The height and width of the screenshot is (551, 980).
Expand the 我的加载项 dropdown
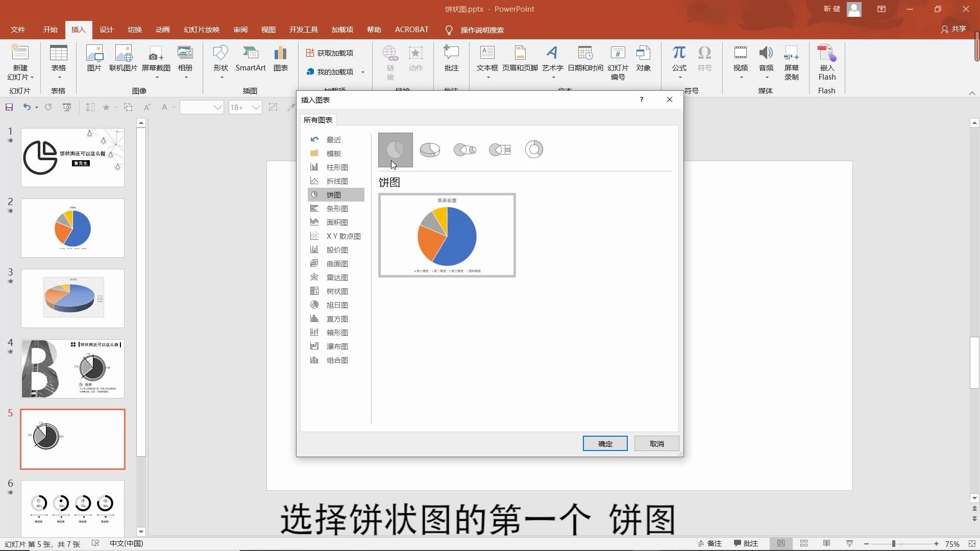point(363,71)
